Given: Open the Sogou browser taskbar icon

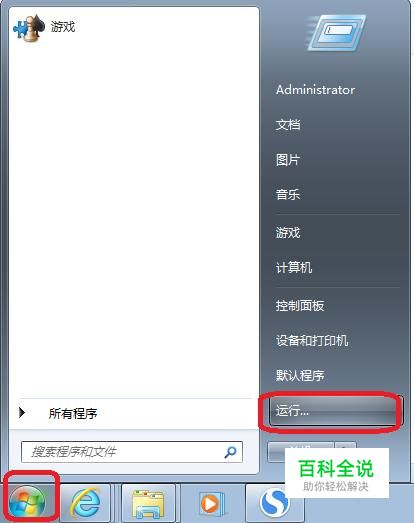Looking at the screenshot, I should pos(274,503).
